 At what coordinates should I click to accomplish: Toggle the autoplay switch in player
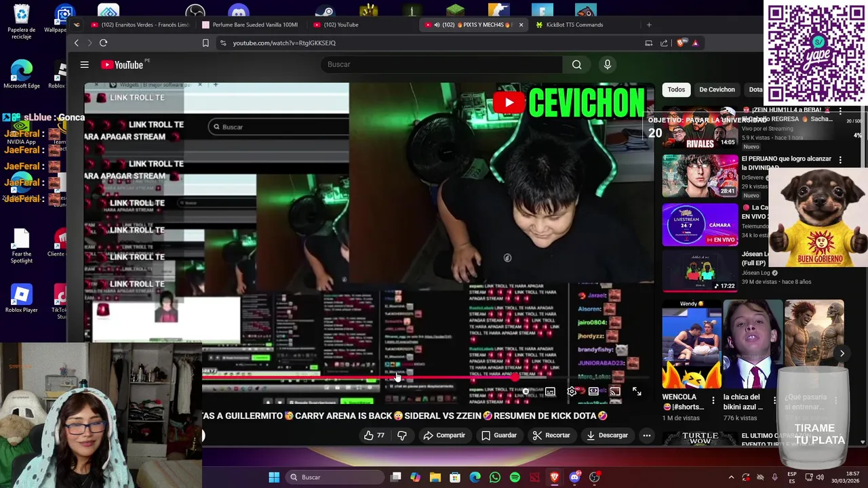(525, 392)
